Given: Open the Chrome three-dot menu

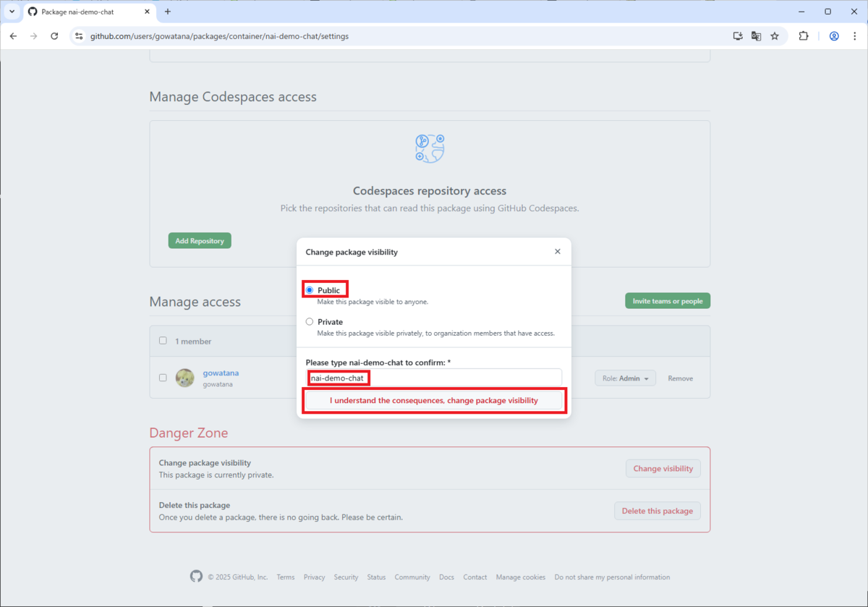Looking at the screenshot, I should (x=854, y=36).
